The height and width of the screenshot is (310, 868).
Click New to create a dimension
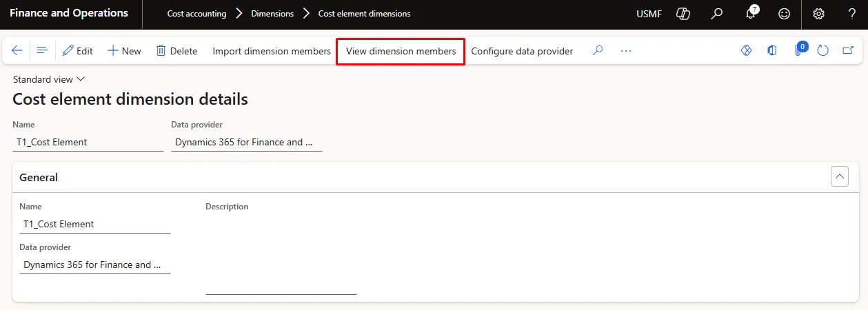[124, 51]
